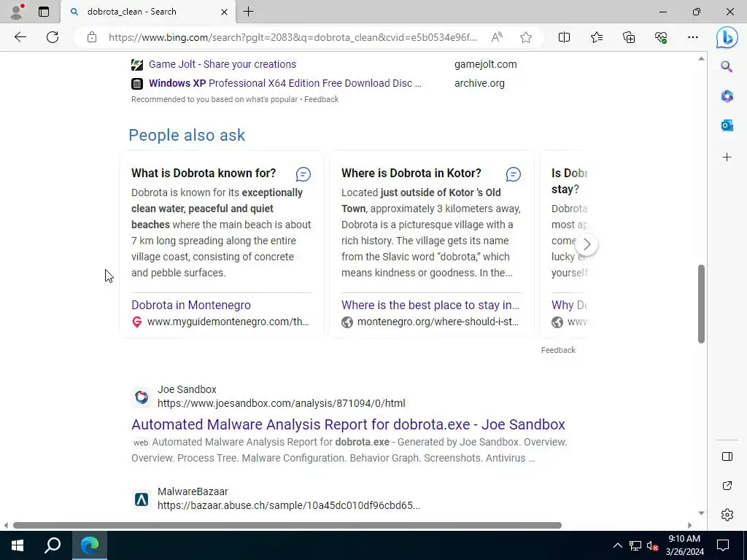Open the tab actions menu icon
Image resolution: width=747 pixels, height=560 pixels.
tap(44, 12)
